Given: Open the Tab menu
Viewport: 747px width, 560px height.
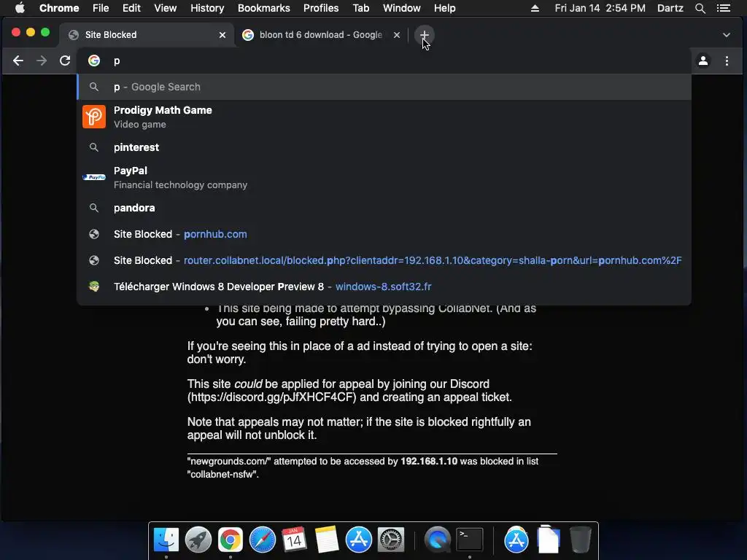Looking at the screenshot, I should [360, 8].
